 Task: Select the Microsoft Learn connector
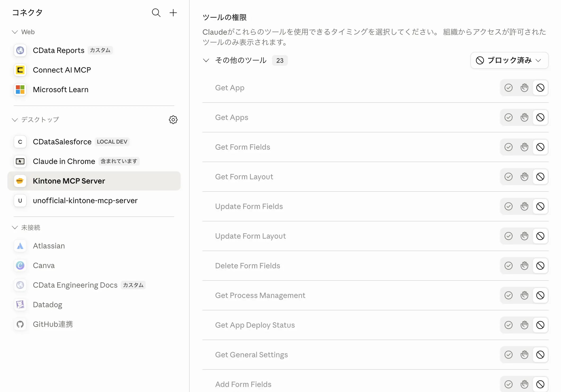pyautogui.click(x=94, y=90)
